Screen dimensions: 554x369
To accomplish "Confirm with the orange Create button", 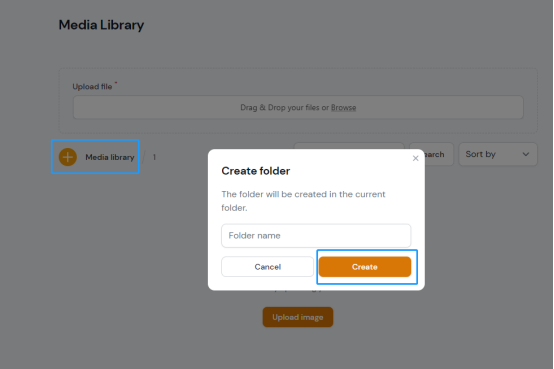I will click(365, 267).
